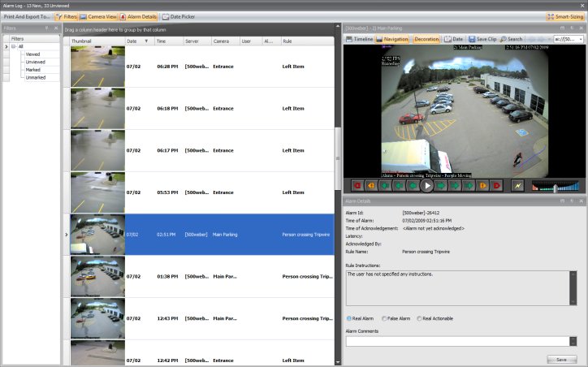This screenshot has width=588, height=367.
Task: Sort by the User column header
Action: pos(251,41)
